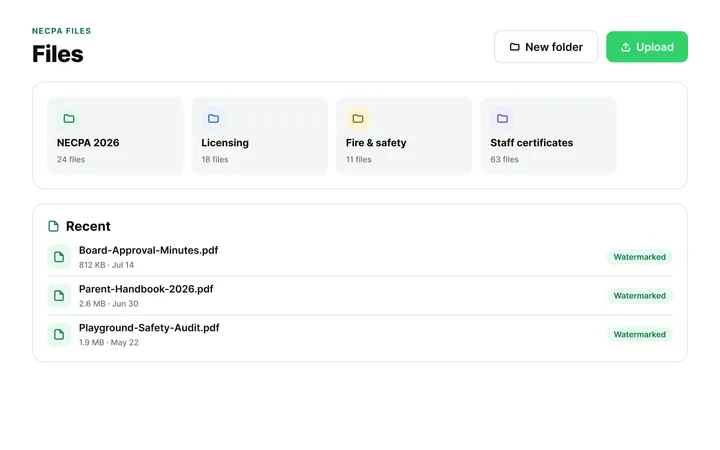Click the green folder icon on NECPA 2026
720x450 pixels.
(x=69, y=118)
